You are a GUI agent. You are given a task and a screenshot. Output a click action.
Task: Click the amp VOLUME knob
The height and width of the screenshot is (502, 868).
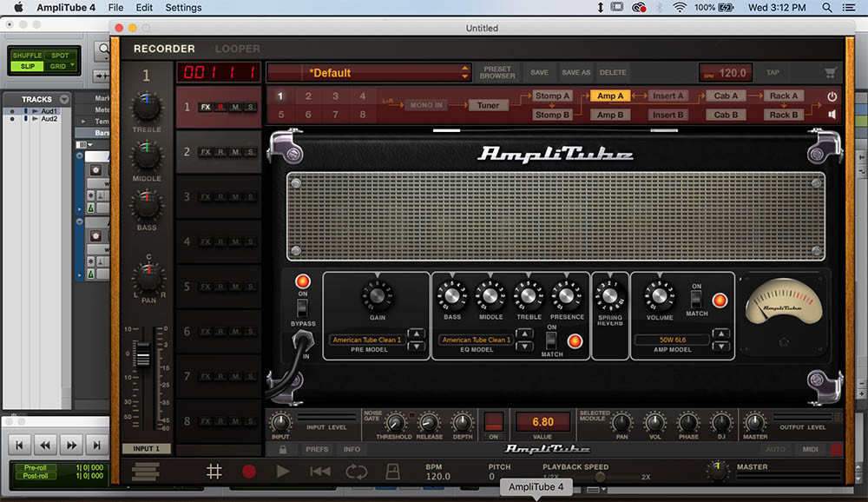point(660,296)
